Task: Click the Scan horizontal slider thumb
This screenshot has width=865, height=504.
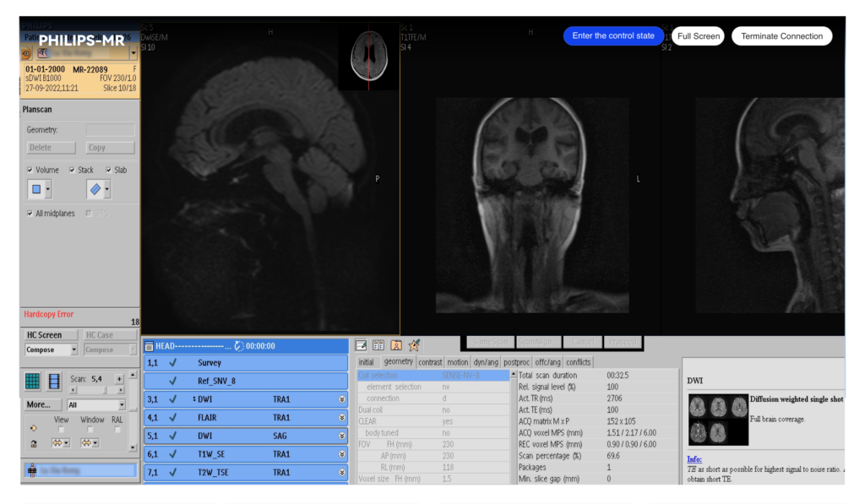Action: point(105,390)
